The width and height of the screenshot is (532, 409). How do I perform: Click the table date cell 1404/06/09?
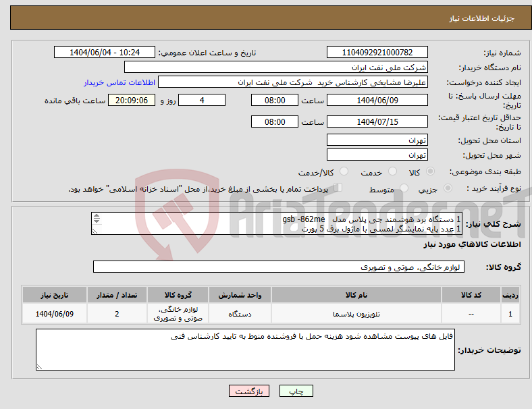coord(55,314)
